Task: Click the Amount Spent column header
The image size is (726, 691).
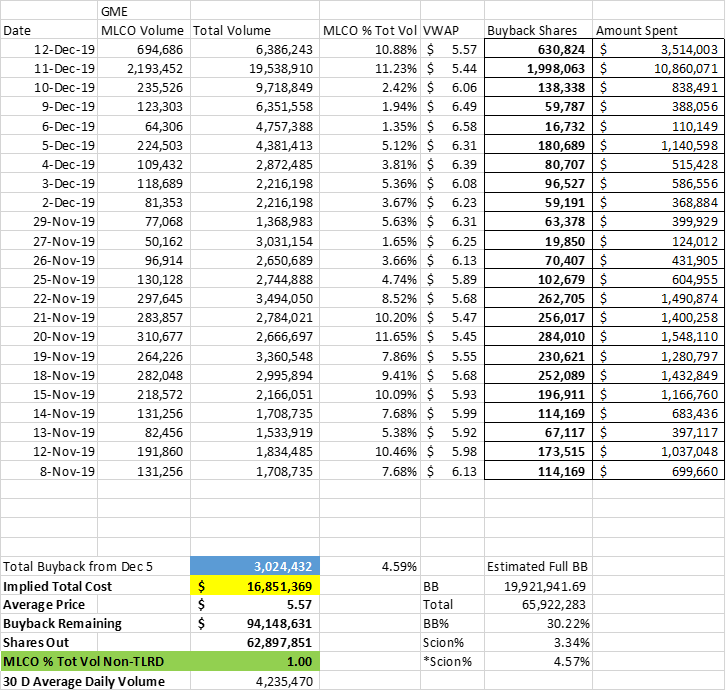Action: [x=637, y=30]
